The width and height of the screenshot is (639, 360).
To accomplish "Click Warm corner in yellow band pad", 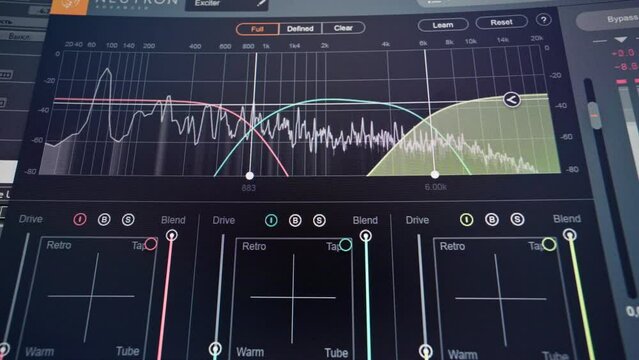I will coord(463,354).
